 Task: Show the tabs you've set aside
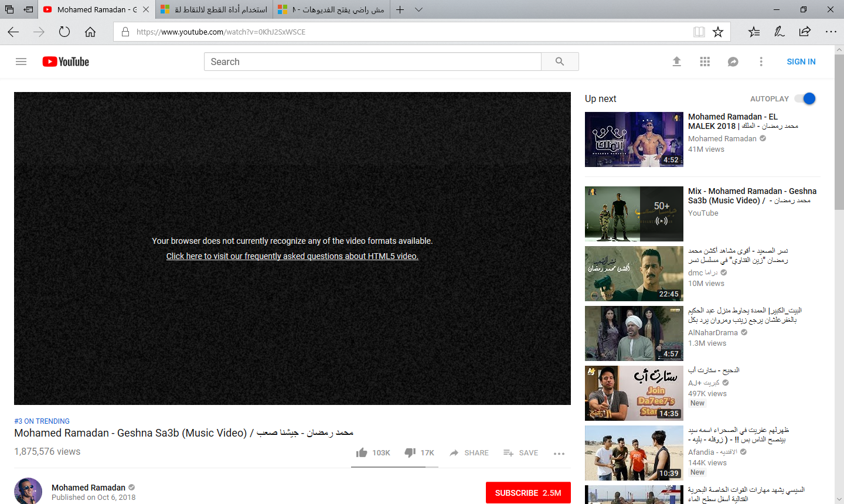[x=9, y=9]
